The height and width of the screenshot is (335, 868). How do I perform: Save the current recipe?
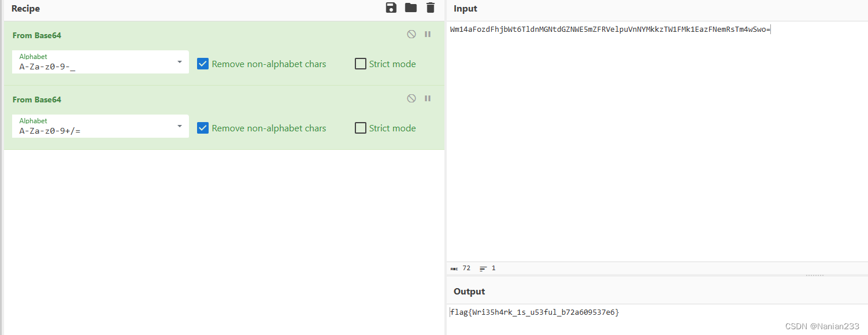coord(391,8)
